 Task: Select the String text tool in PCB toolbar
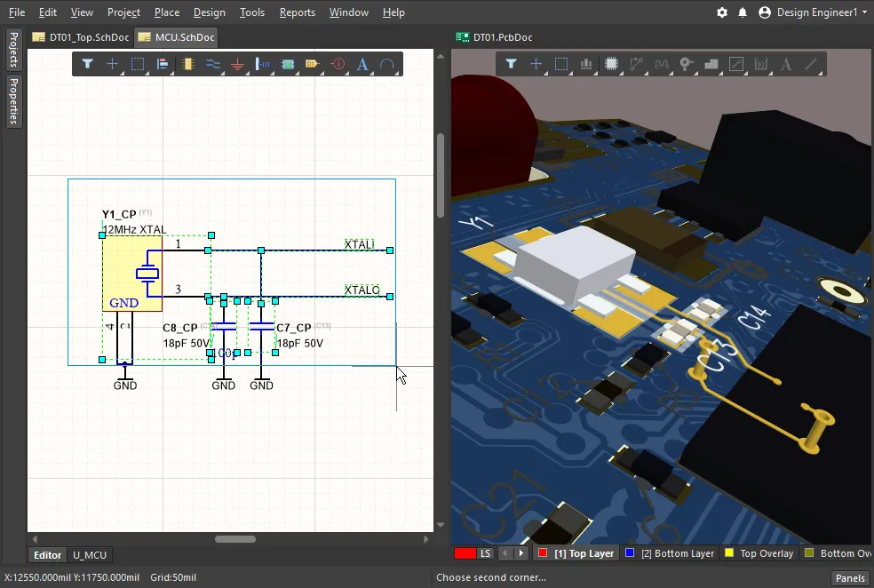pyautogui.click(x=786, y=64)
